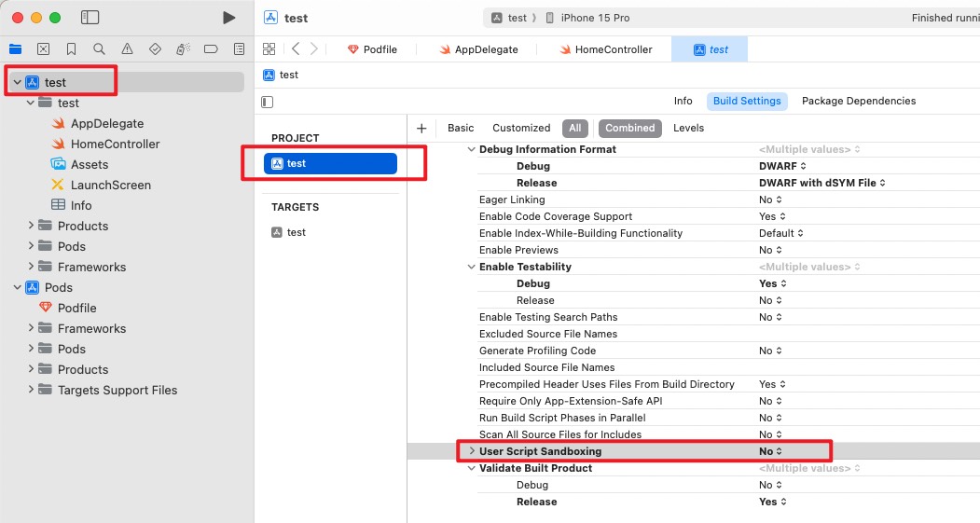Collapse the Pods project chevron
This screenshot has width=980, height=523.
pyautogui.click(x=18, y=287)
